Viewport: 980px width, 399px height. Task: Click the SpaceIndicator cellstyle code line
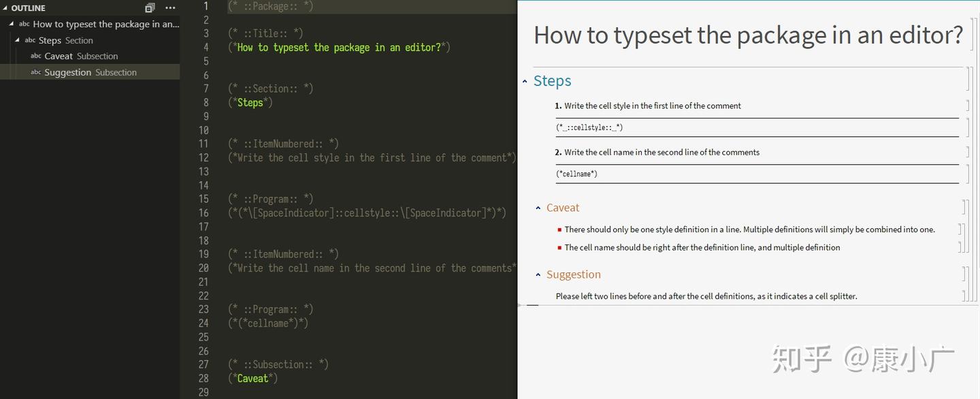click(367, 213)
